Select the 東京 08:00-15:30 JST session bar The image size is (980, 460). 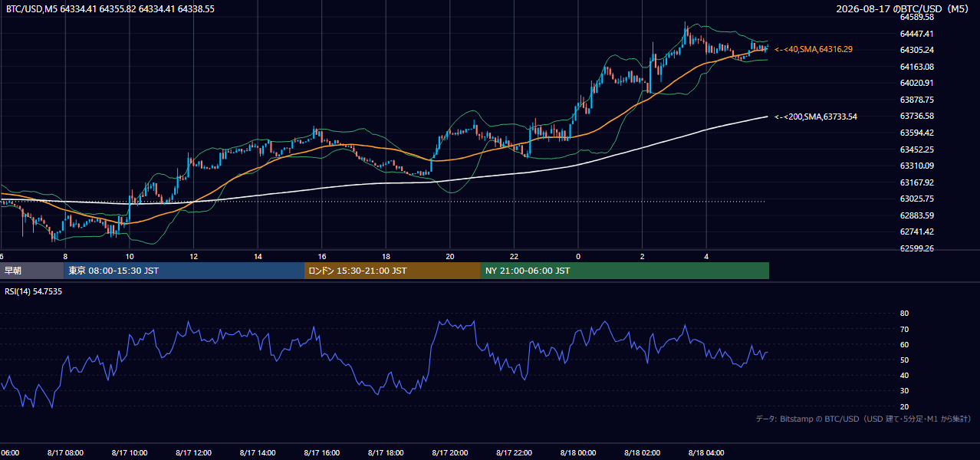tap(184, 271)
